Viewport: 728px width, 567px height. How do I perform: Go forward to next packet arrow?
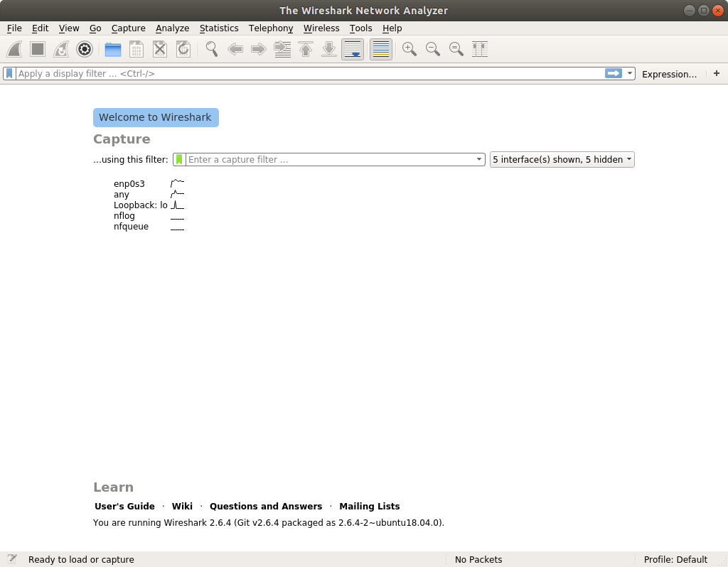[259, 49]
